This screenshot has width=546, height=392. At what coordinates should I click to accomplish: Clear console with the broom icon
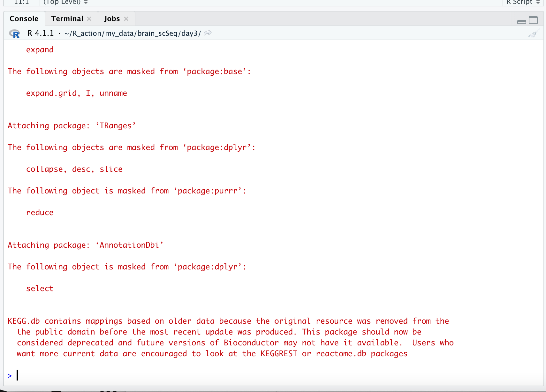pos(534,33)
